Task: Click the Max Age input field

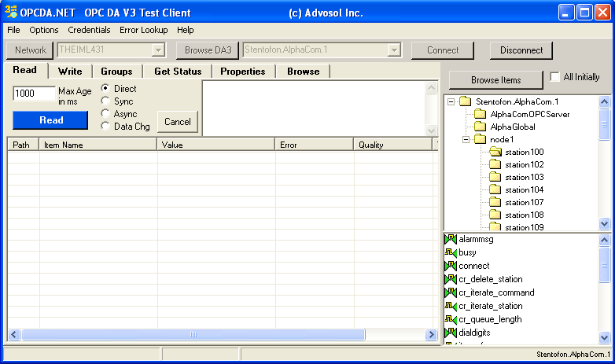Action: (x=34, y=94)
